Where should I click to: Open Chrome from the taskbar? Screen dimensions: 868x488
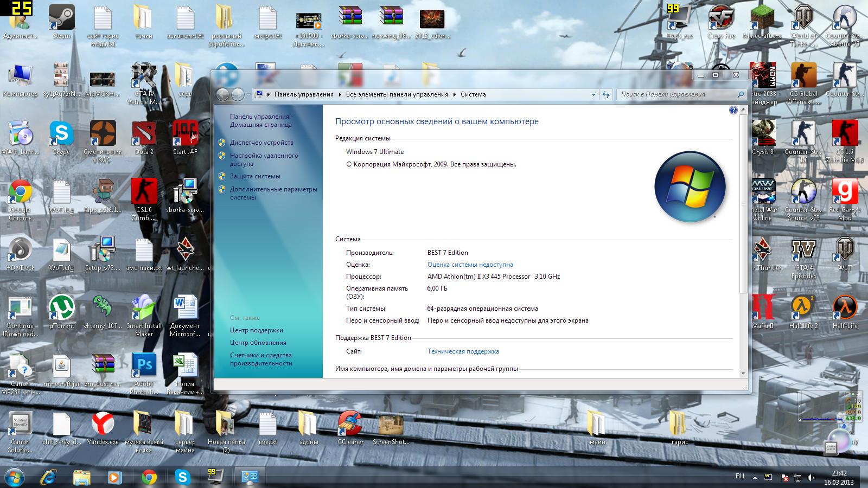click(149, 477)
